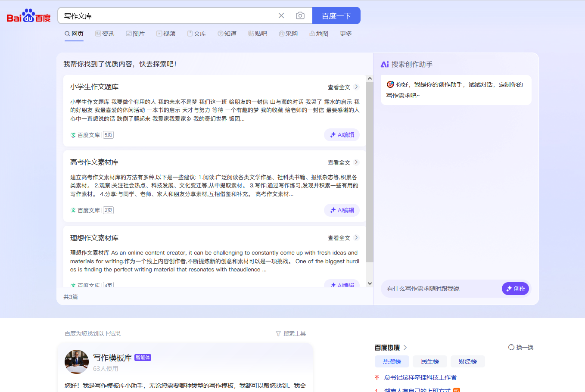This screenshot has width=585, height=392.
Task: Open hot topic 总书记这样牵挂科技工作者
Action: [420, 377]
